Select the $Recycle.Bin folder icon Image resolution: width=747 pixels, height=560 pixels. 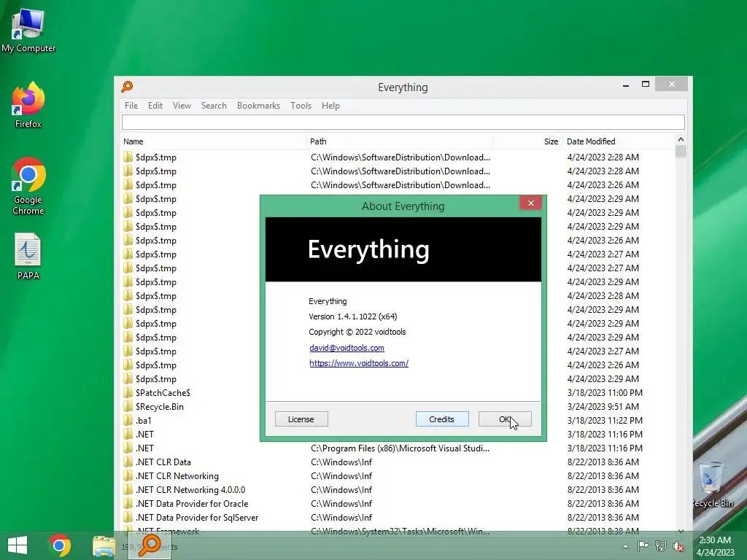pos(128,406)
